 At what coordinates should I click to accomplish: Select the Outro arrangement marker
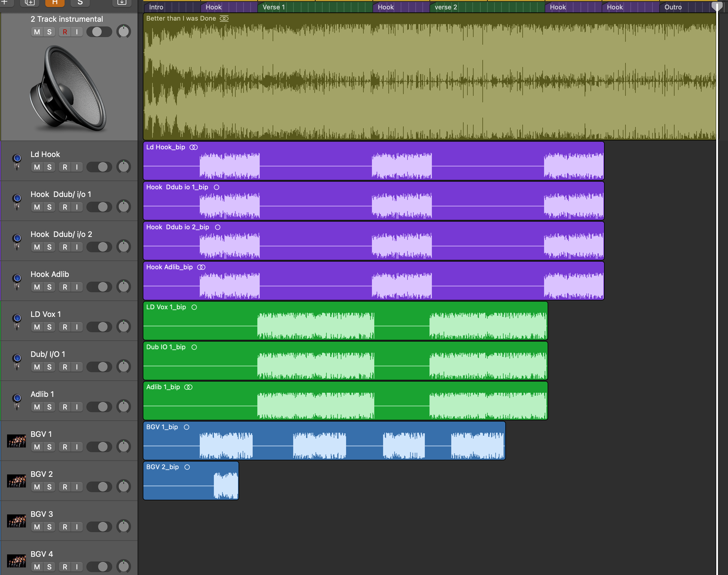tap(673, 7)
